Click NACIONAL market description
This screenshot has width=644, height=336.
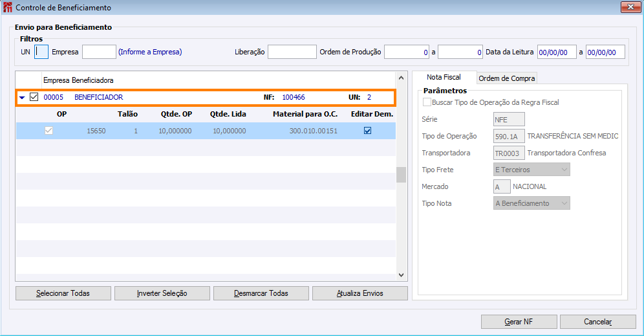pos(530,186)
